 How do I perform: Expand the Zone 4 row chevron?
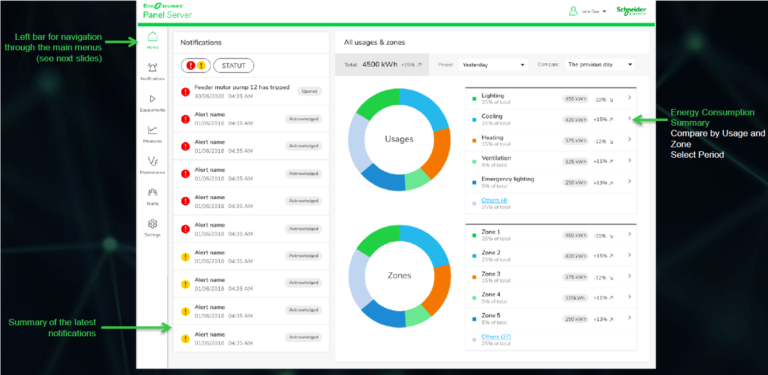click(629, 297)
